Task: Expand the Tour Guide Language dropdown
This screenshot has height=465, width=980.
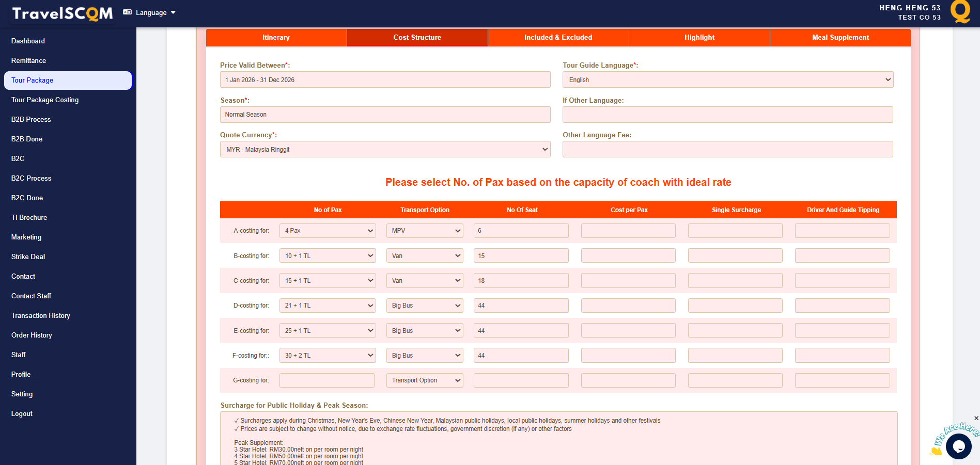Action: 727,79
